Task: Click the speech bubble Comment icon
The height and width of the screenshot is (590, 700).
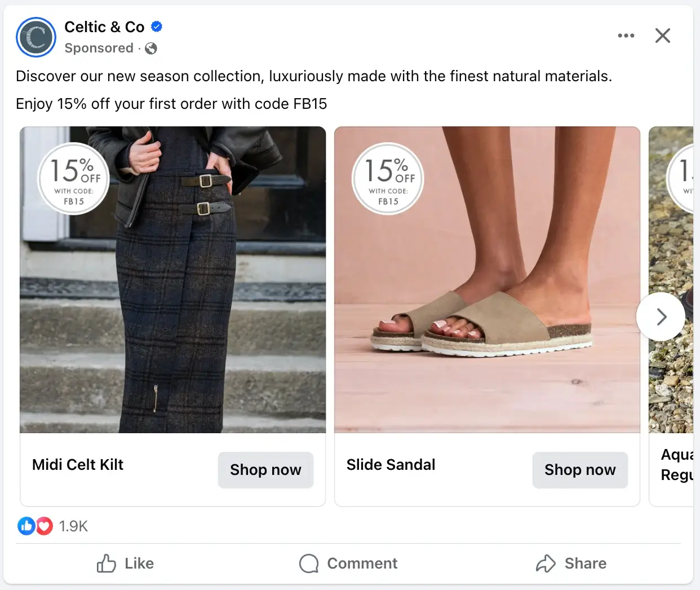Action: coord(308,563)
